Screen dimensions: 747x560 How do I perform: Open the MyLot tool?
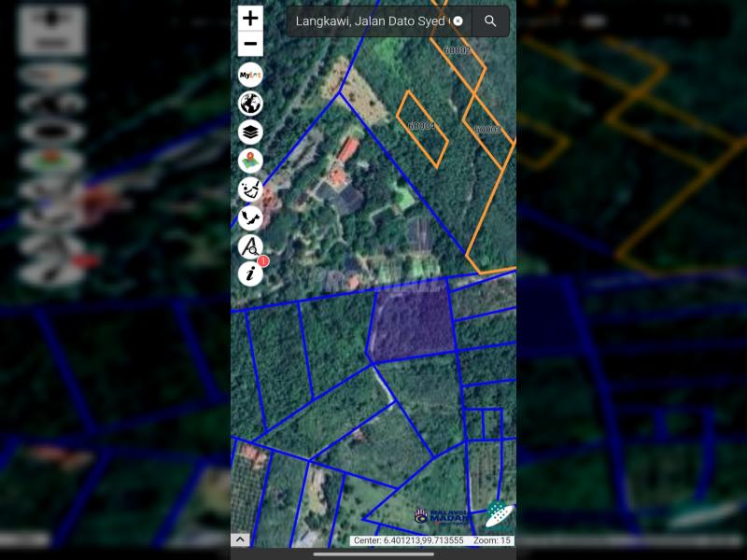(x=250, y=75)
